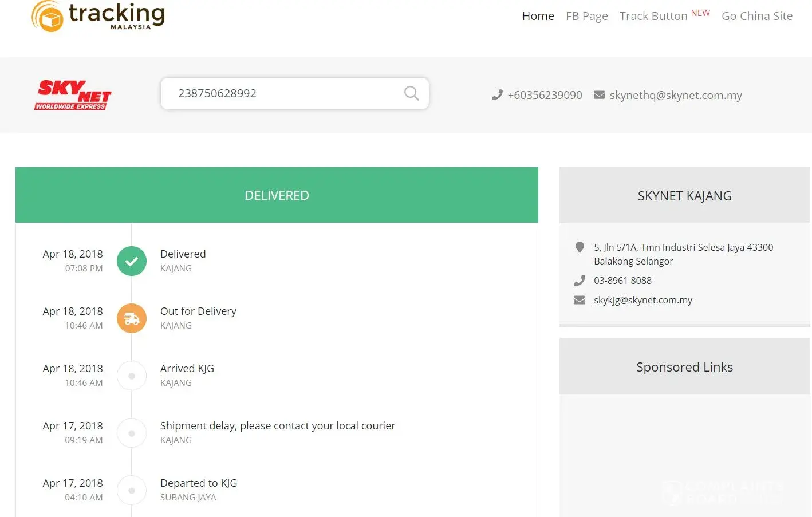Screen dimensions: 812x517
Task: Open the Home menu item
Action: point(538,16)
